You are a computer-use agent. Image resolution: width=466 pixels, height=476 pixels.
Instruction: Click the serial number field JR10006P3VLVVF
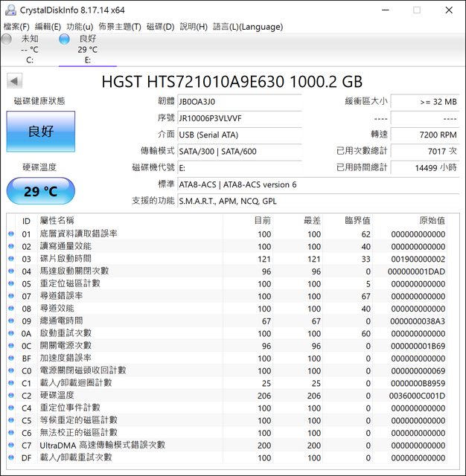pos(238,118)
